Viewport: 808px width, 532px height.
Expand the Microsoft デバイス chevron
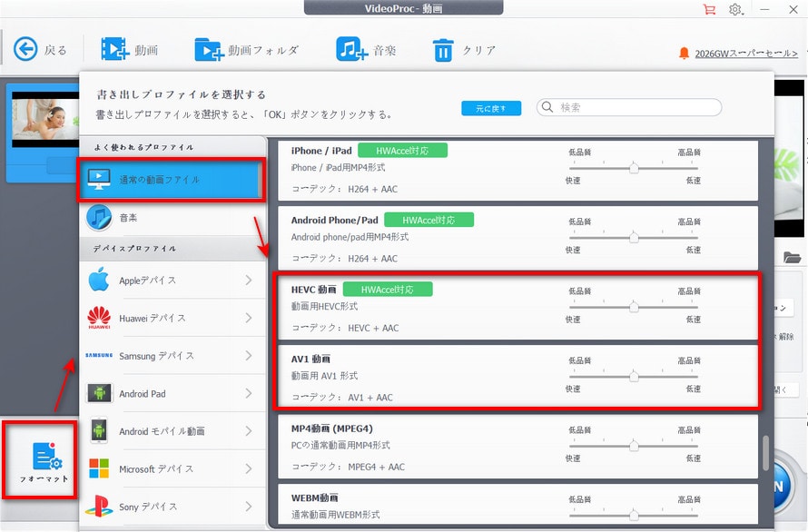pyautogui.click(x=249, y=468)
